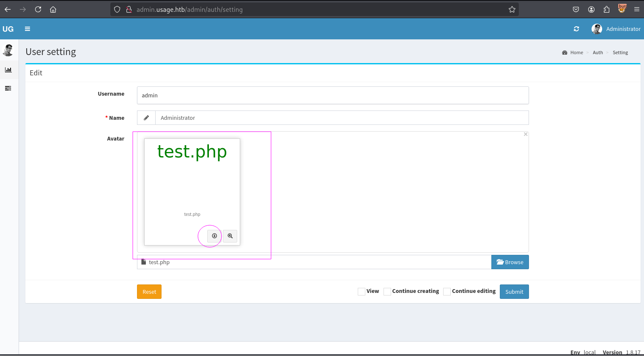Download test.php using the download icon
This screenshot has width=644, height=356.
pyautogui.click(x=214, y=236)
